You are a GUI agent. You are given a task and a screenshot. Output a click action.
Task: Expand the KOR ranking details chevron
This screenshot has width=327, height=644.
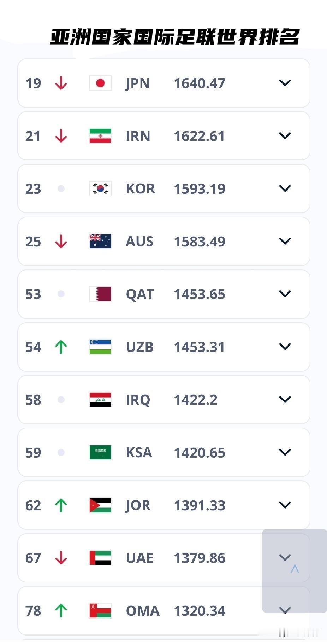tap(285, 188)
